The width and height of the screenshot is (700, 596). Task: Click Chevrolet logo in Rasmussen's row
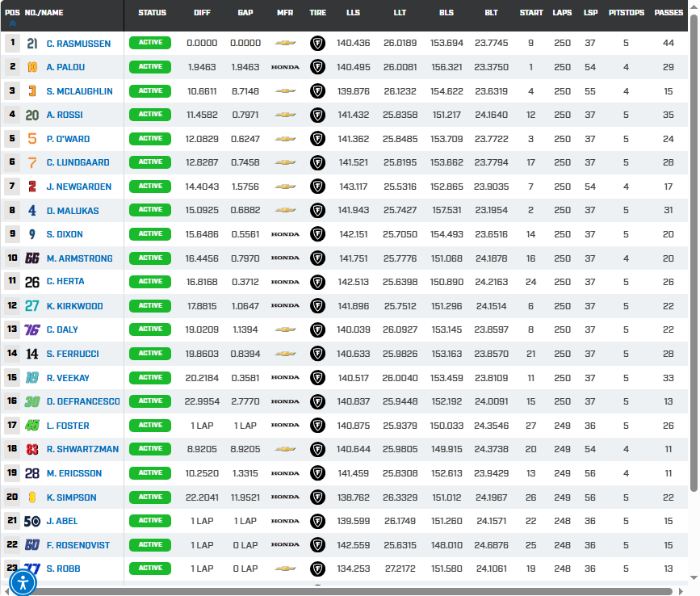[x=285, y=43]
